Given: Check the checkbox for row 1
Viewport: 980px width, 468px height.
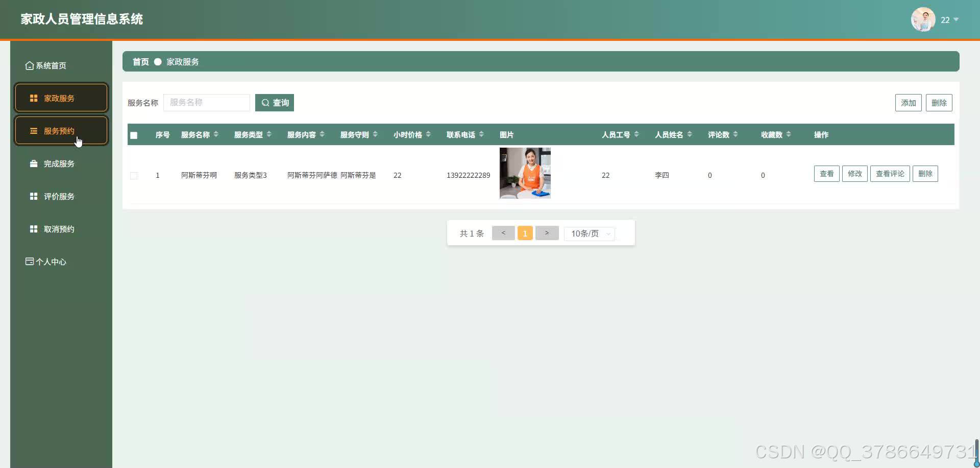Looking at the screenshot, I should tap(134, 175).
